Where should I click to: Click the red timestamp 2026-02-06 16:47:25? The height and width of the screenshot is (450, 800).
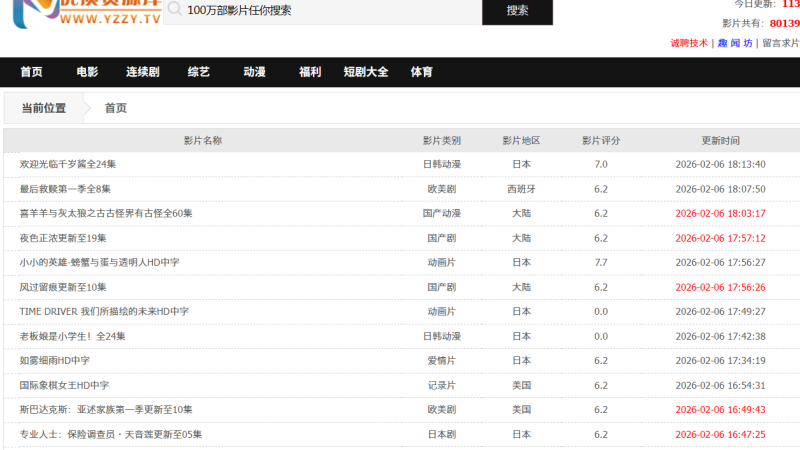(720, 434)
